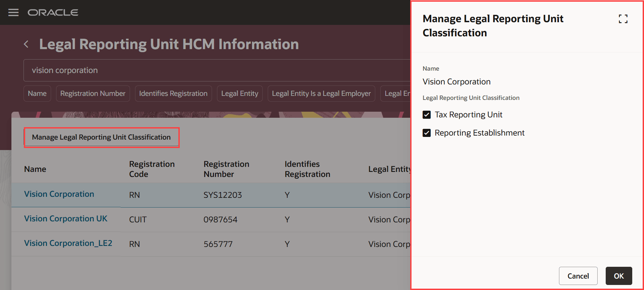The height and width of the screenshot is (290, 644).
Task: Click the Name column header
Action: (x=35, y=169)
